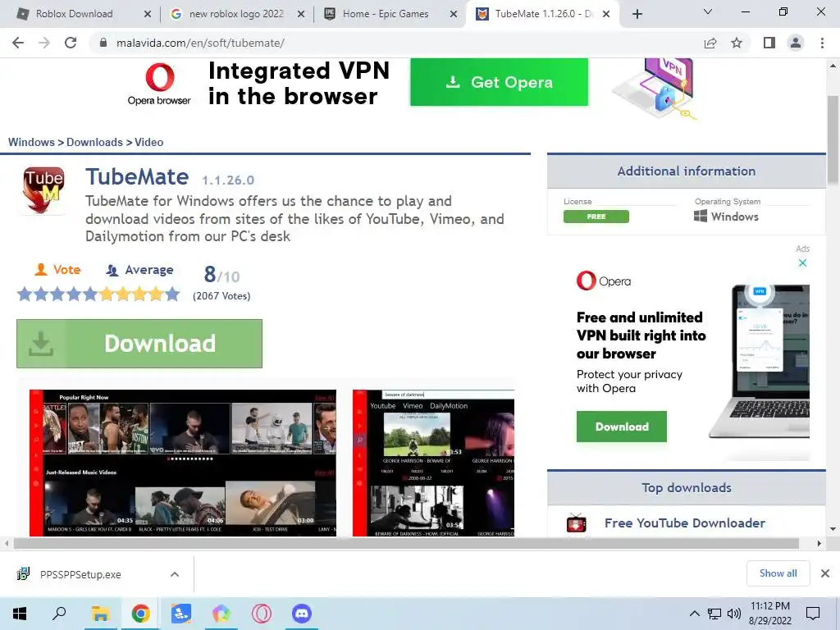Click the FREE license badge
The width and height of the screenshot is (840, 630).
click(x=596, y=217)
